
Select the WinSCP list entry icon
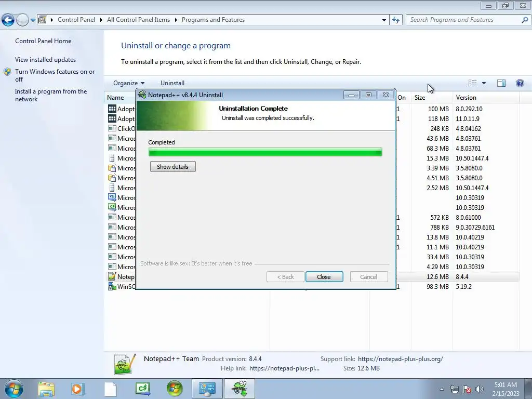tap(112, 286)
